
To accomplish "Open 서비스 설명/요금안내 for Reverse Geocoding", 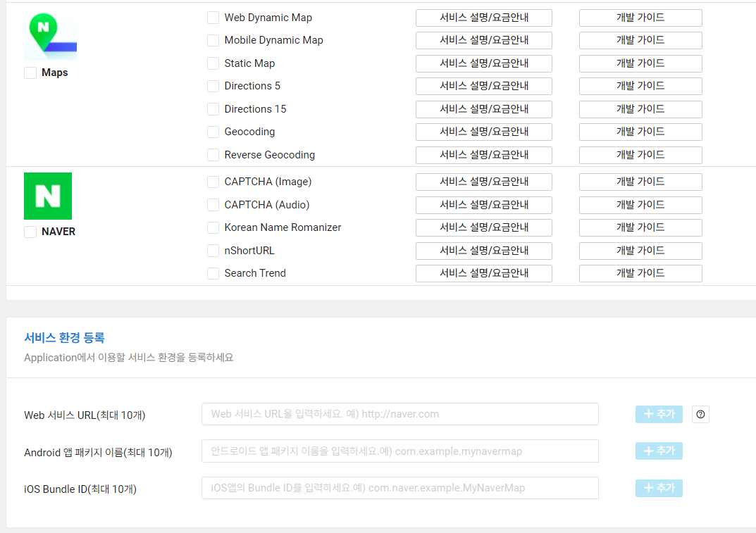I will tap(483, 155).
